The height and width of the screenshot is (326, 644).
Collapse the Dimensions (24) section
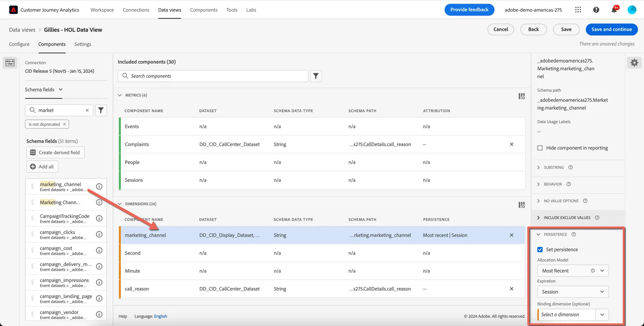point(120,204)
